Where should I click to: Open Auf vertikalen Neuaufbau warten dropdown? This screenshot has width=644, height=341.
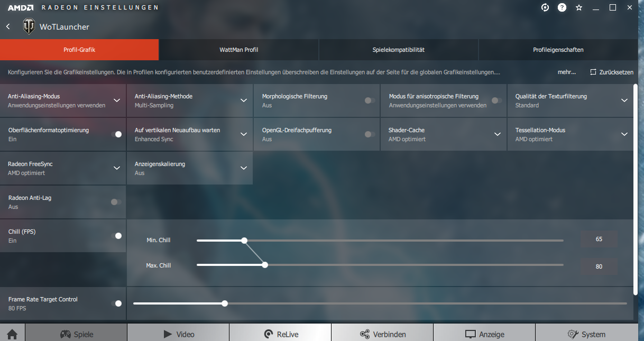pyautogui.click(x=244, y=134)
